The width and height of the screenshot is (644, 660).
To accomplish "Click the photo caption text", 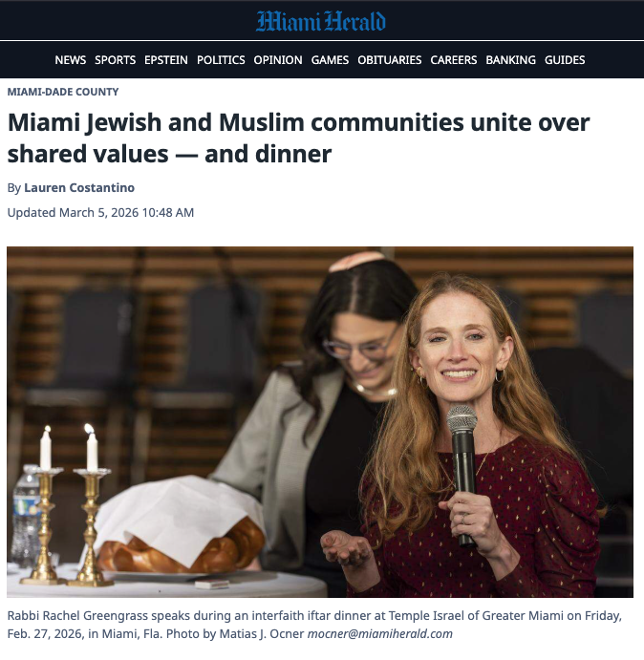I will 314,625.
